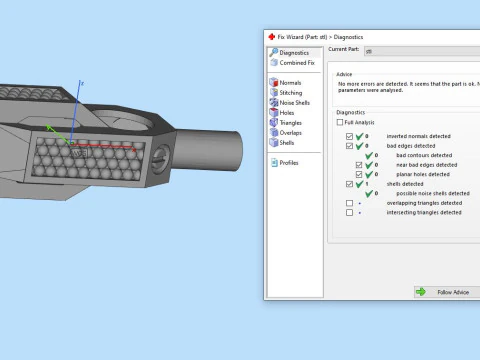Click the Follow Advice button
The width and height of the screenshot is (480, 360).
[x=447, y=292]
